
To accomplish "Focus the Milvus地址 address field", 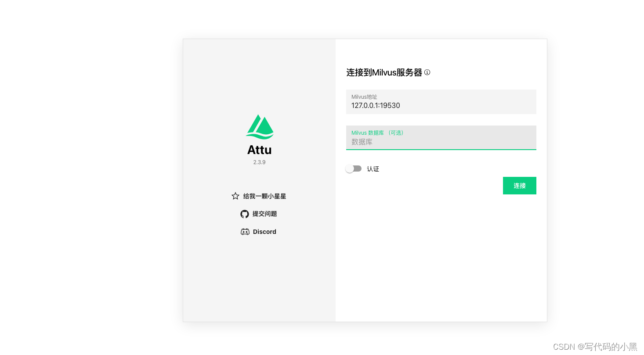I will click(x=441, y=102).
